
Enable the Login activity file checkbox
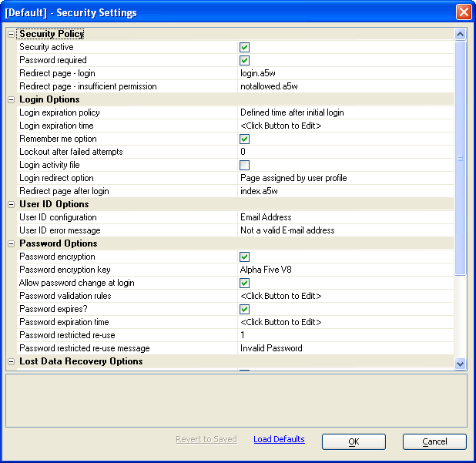click(244, 165)
